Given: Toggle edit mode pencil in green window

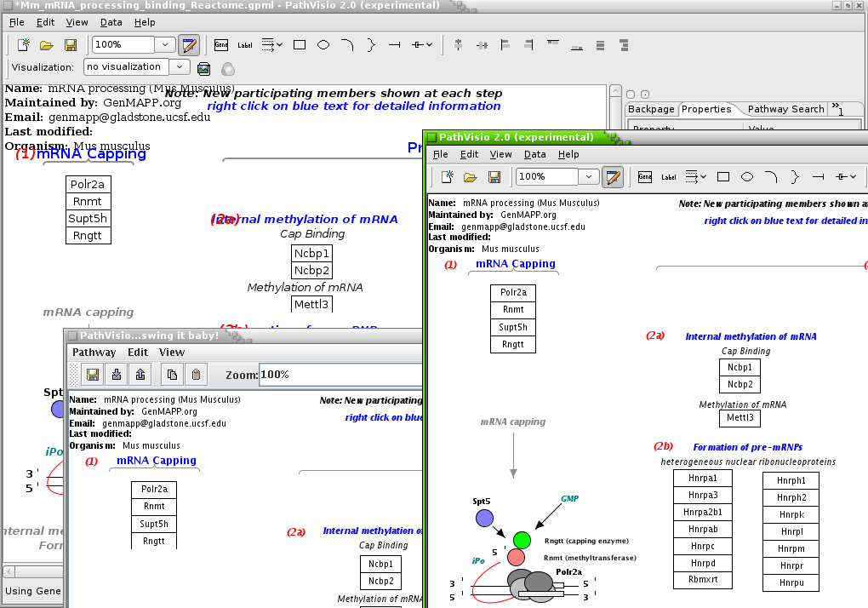Looking at the screenshot, I should tap(612, 177).
